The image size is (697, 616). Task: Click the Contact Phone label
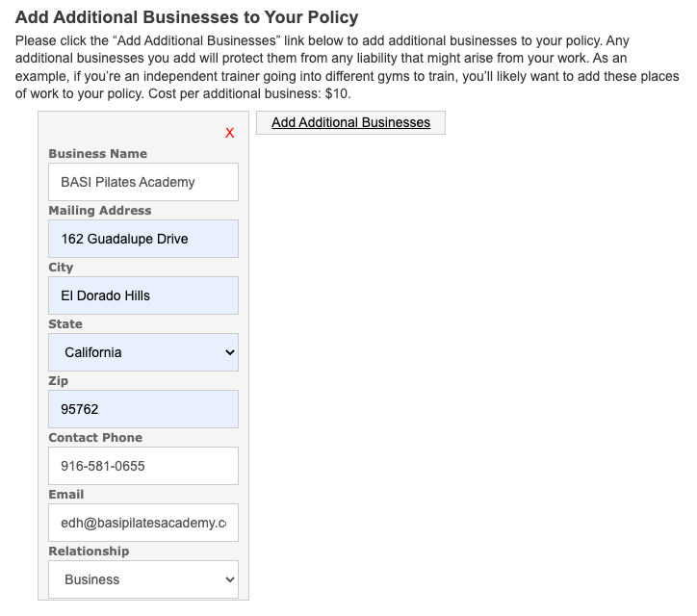click(95, 437)
